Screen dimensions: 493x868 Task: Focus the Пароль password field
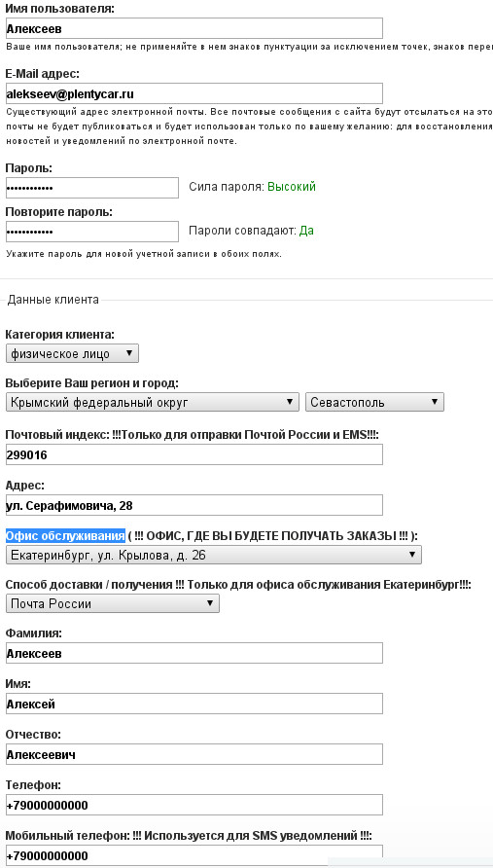[x=92, y=188]
